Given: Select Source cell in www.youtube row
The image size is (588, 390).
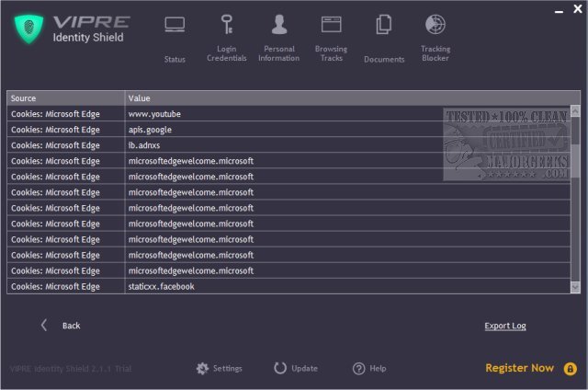Looking at the screenshot, I should pos(65,114).
